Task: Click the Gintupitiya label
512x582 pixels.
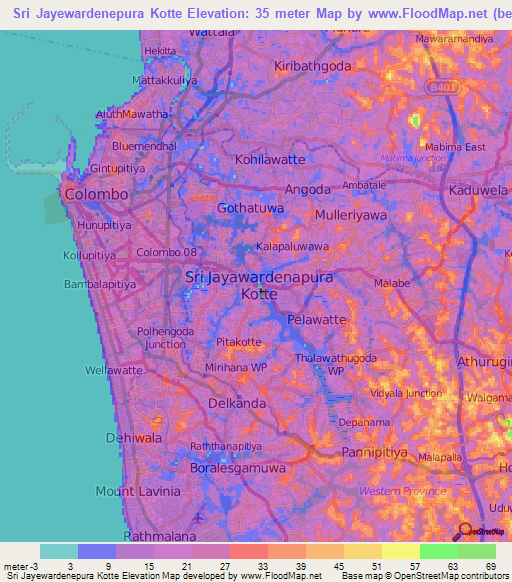Action: click(118, 169)
